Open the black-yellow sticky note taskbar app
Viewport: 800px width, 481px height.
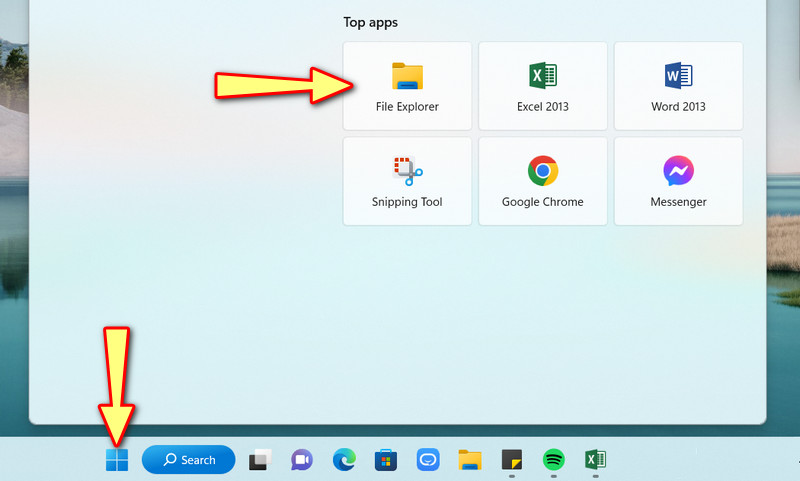511,460
